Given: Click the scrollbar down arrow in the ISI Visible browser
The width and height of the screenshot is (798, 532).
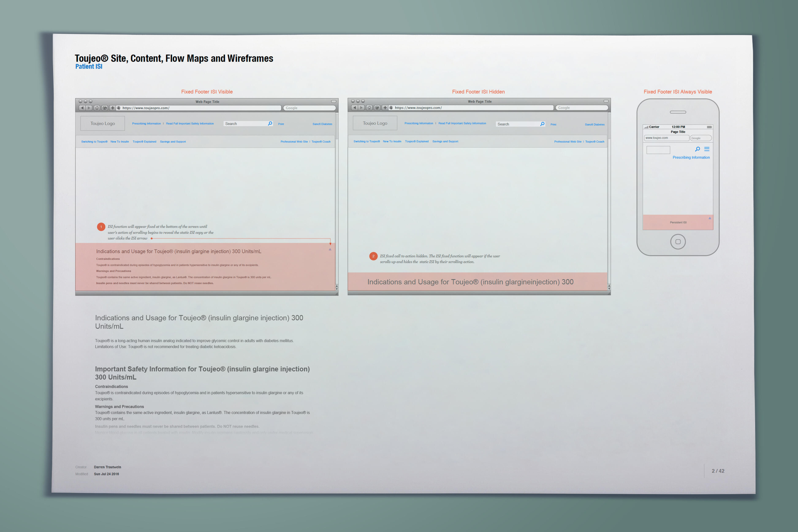Looking at the screenshot, I should pyautogui.click(x=337, y=289).
